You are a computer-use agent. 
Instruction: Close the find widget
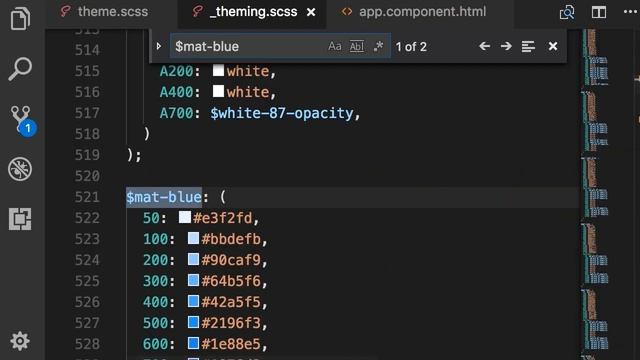(553, 46)
